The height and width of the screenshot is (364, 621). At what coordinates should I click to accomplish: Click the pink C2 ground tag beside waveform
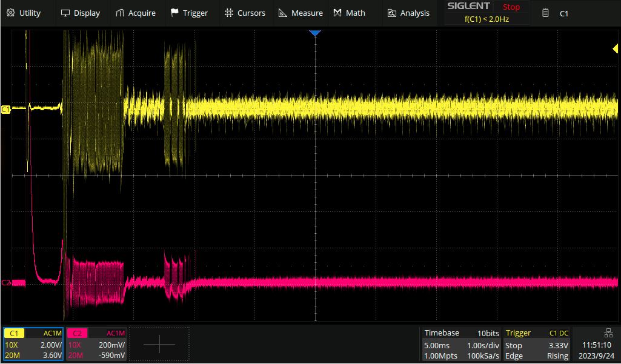click(x=5, y=282)
